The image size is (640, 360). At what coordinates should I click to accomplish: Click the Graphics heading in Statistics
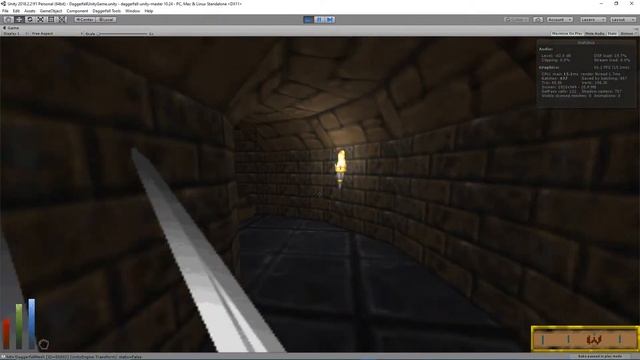[x=549, y=67]
